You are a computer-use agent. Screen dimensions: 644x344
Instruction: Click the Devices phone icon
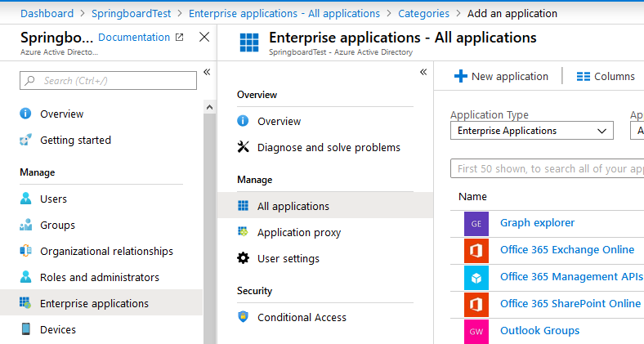coord(25,329)
